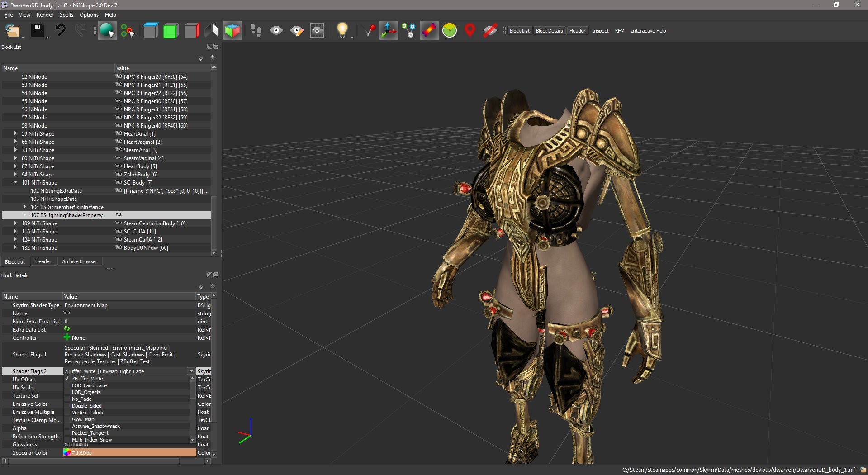
Task: Toggle the Block List toolbar button
Action: click(519, 31)
